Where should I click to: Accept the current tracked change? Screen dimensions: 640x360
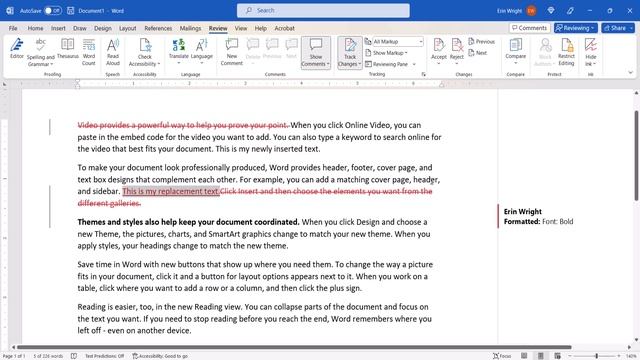(x=439, y=48)
